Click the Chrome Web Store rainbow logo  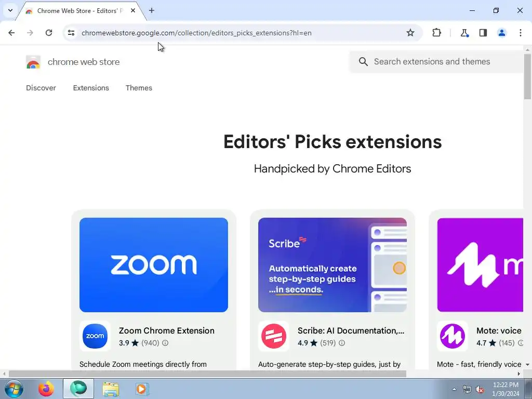33,62
